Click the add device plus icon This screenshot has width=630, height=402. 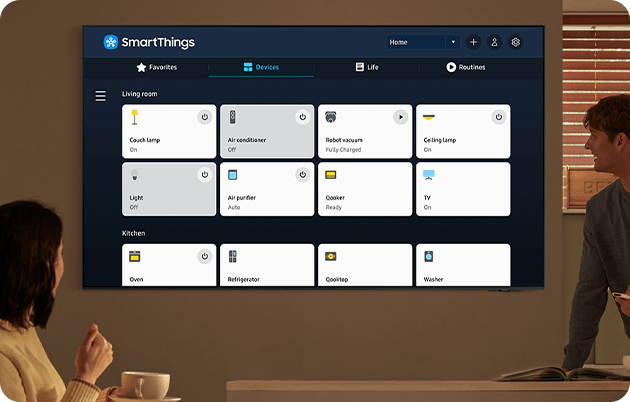point(473,43)
